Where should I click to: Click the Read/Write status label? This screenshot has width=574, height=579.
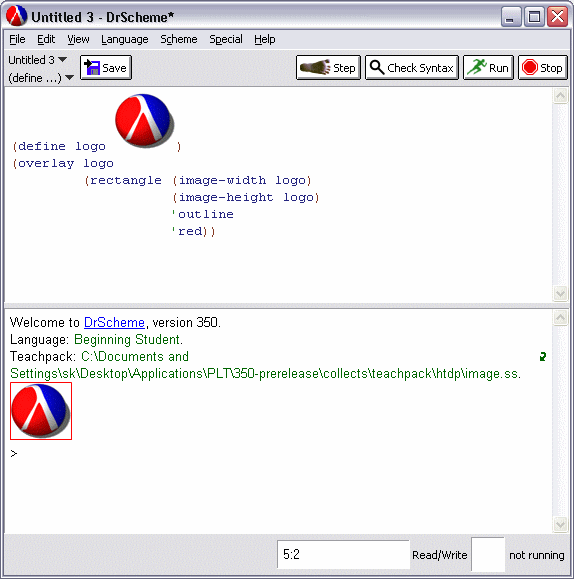click(440, 555)
